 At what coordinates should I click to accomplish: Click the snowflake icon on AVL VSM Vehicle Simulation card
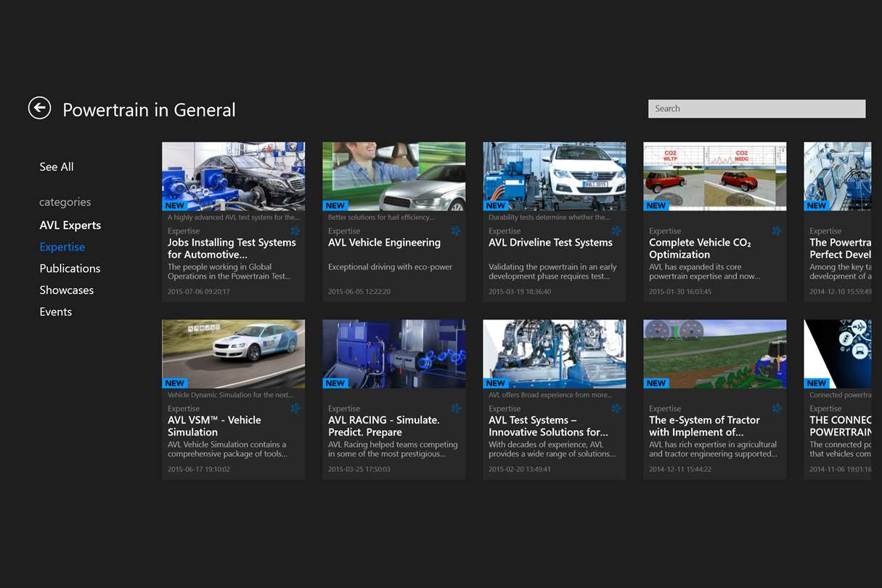tap(295, 409)
